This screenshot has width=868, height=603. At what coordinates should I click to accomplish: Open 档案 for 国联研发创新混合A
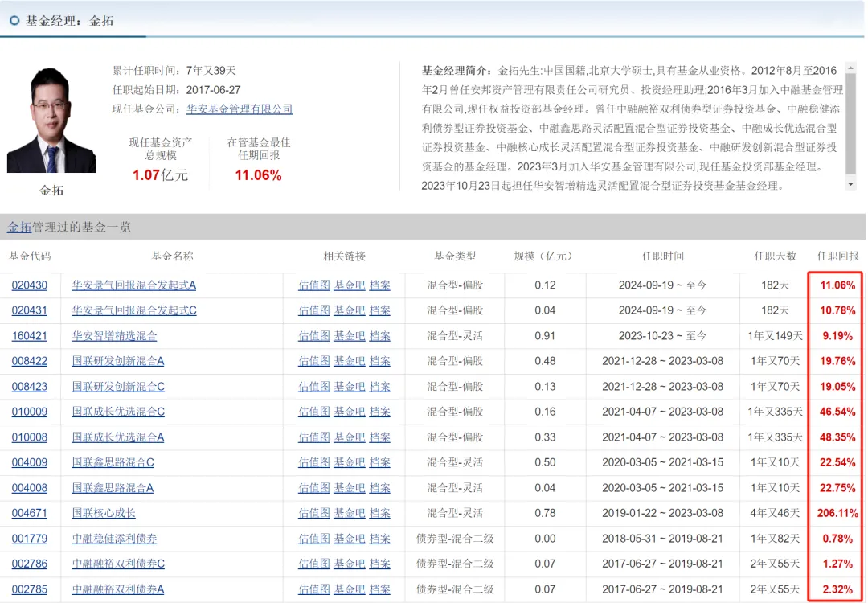(x=379, y=361)
